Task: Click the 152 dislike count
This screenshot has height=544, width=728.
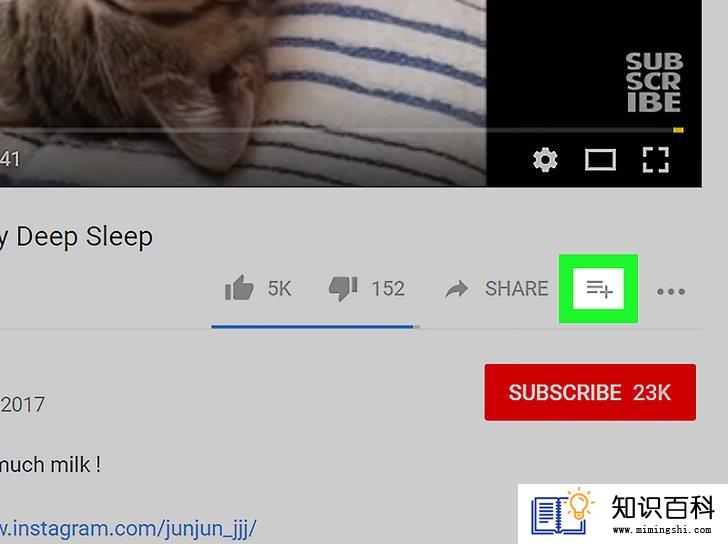Action: coord(388,289)
